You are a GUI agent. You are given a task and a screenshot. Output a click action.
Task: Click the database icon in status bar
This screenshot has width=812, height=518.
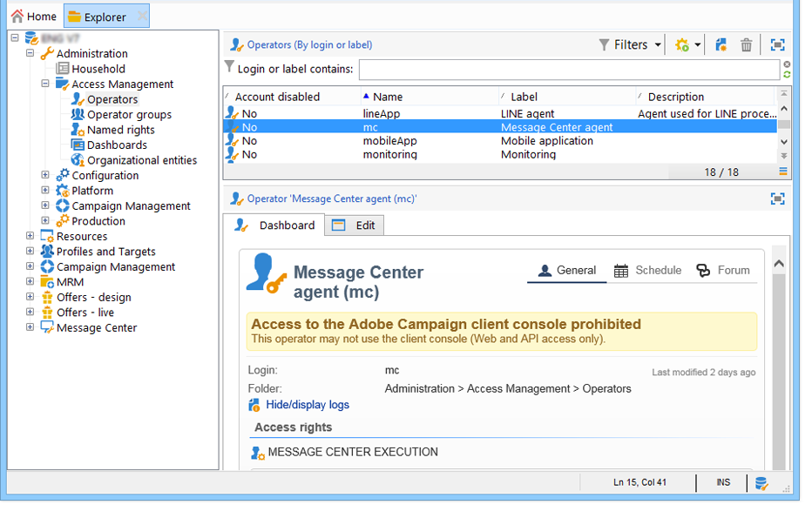click(761, 483)
